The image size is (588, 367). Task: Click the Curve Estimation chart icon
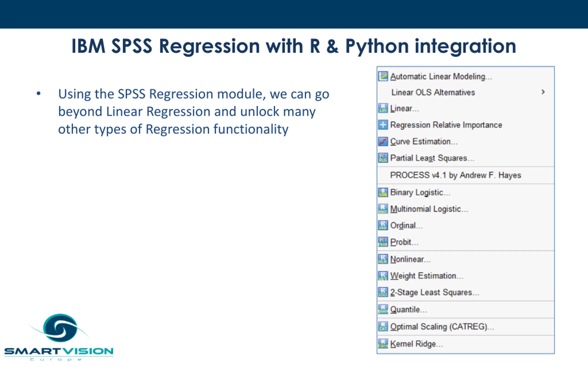pos(383,142)
